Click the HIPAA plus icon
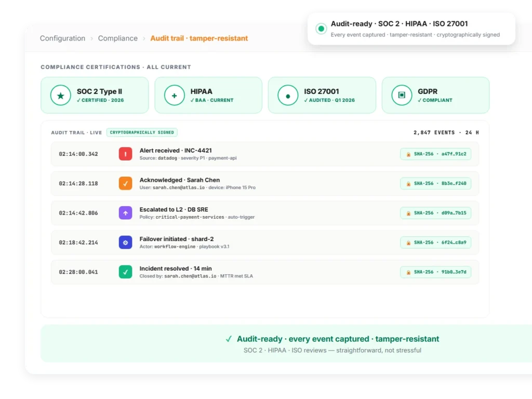The image size is (532, 399). (x=175, y=96)
